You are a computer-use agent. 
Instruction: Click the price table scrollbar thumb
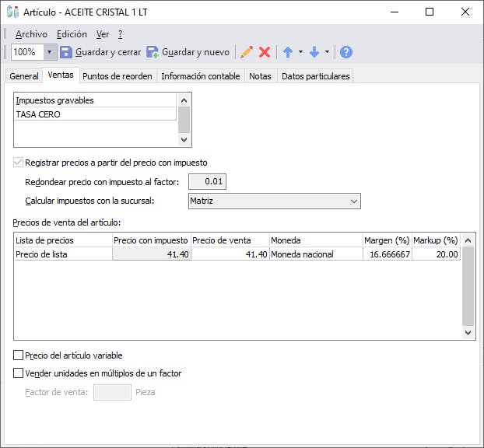point(468,286)
